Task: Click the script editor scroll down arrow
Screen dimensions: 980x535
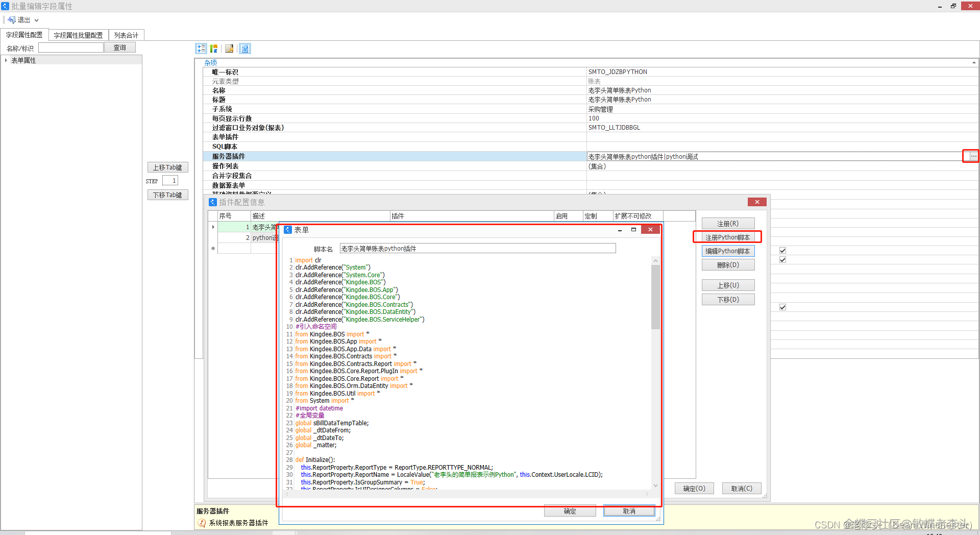Action: click(x=655, y=485)
